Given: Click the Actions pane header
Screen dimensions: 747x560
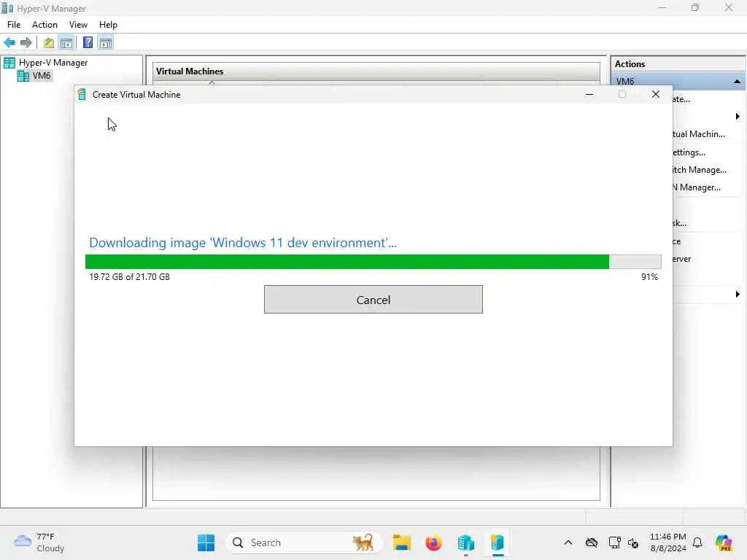Looking at the screenshot, I should [678, 64].
